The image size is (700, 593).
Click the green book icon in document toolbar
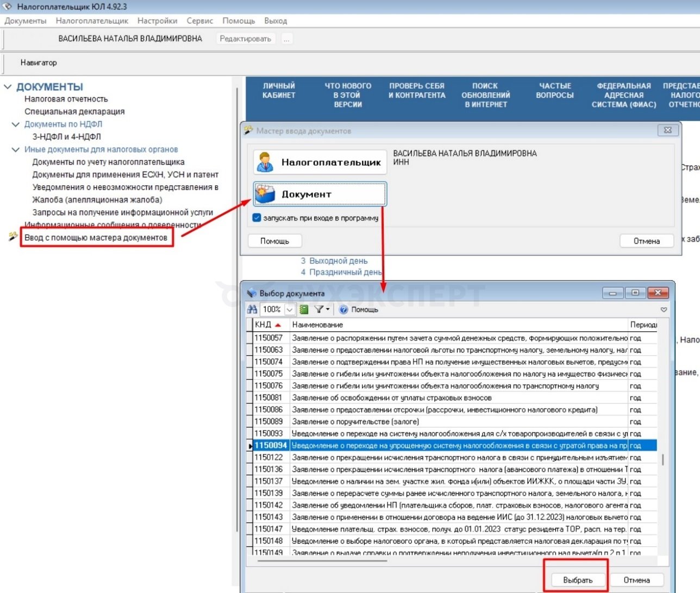[x=304, y=309]
